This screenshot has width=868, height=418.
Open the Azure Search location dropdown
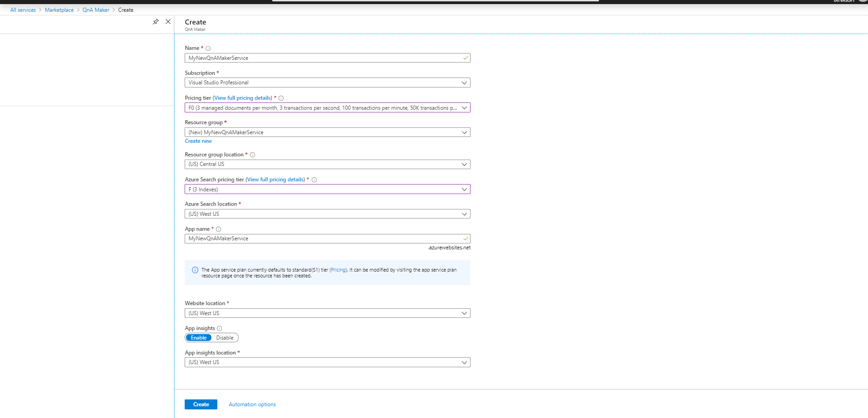point(327,214)
